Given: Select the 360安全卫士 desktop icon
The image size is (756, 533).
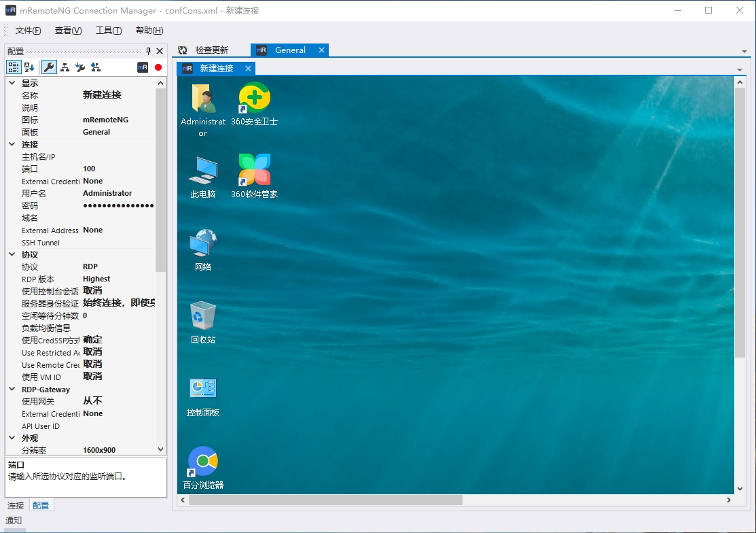Looking at the screenshot, I should [254, 104].
